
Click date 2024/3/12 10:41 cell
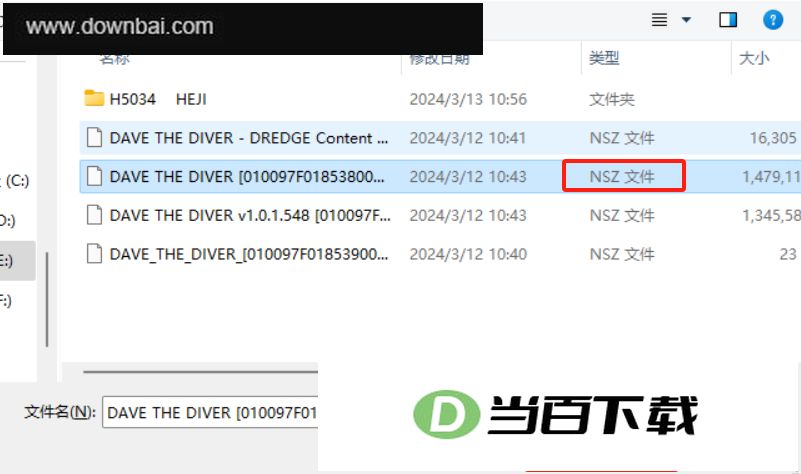467,138
